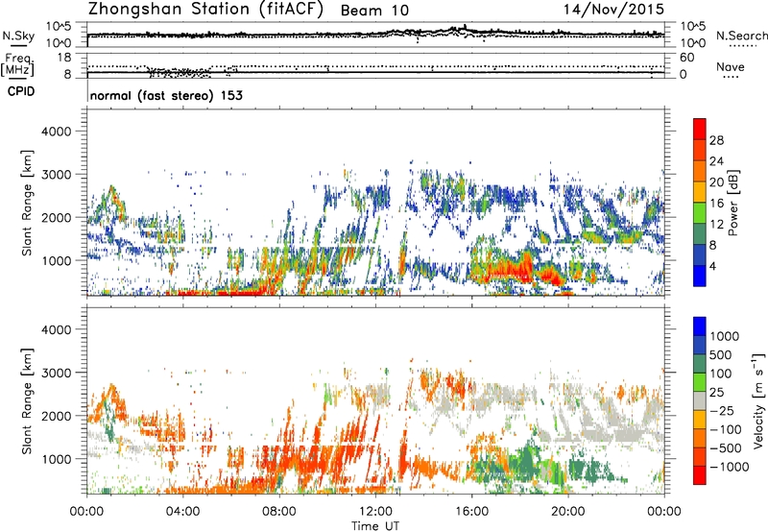Click the power colorbar value 16
Viewport: 768px width, 532px height.
click(x=716, y=204)
